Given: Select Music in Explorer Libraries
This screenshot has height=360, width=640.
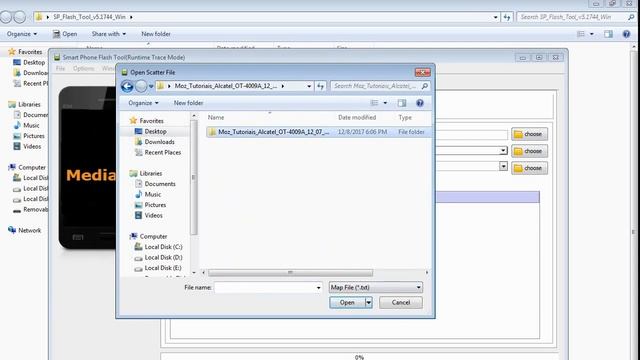Looking at the screenshot, I should click(x=31, y=125).
